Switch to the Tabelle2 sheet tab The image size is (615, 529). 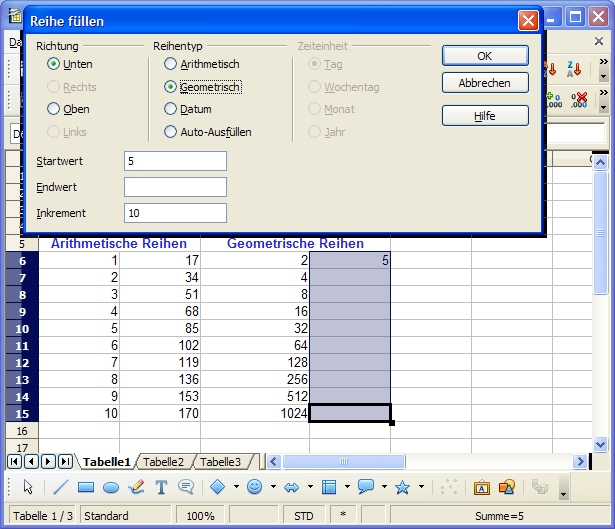point(164,462)
